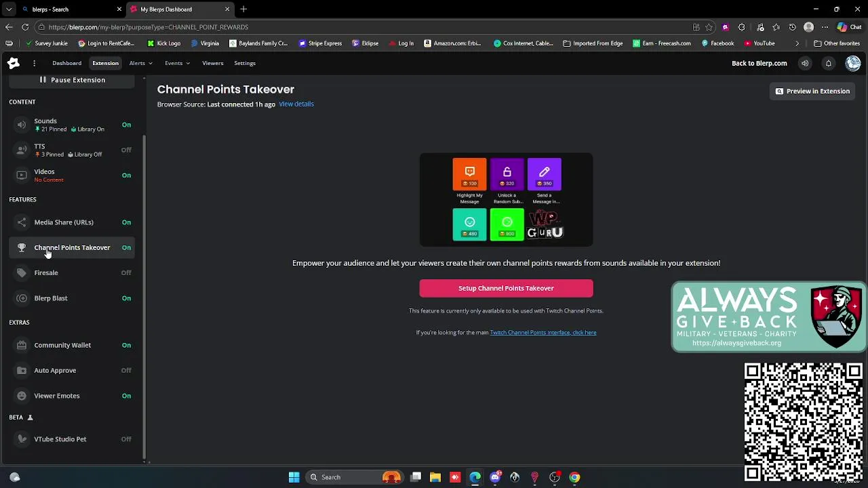Click the Firesale tag icon
The height and width of the screenshot is (488, 868).
coord(22,272)
